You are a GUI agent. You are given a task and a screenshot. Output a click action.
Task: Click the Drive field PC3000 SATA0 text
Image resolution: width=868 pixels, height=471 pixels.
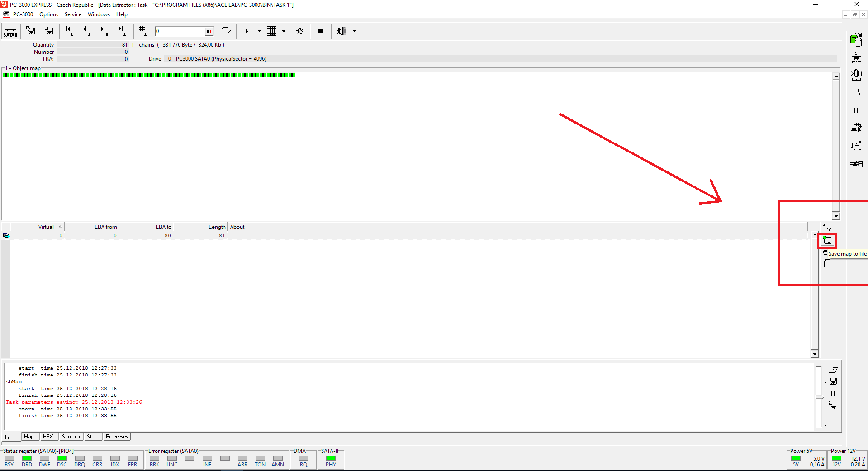click(x=217, y=59)
